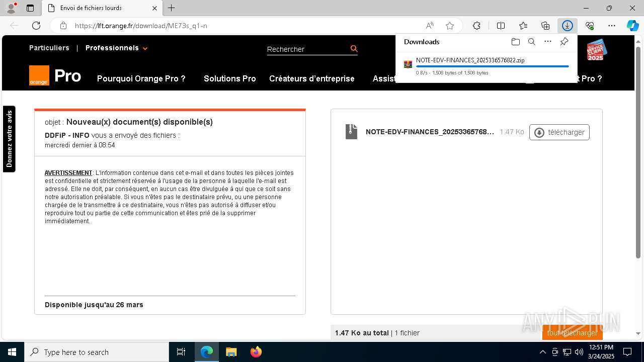This screenshot has height=362, width=644.
Task: Click the orange search magnifier icon
Action: [354, 48]
